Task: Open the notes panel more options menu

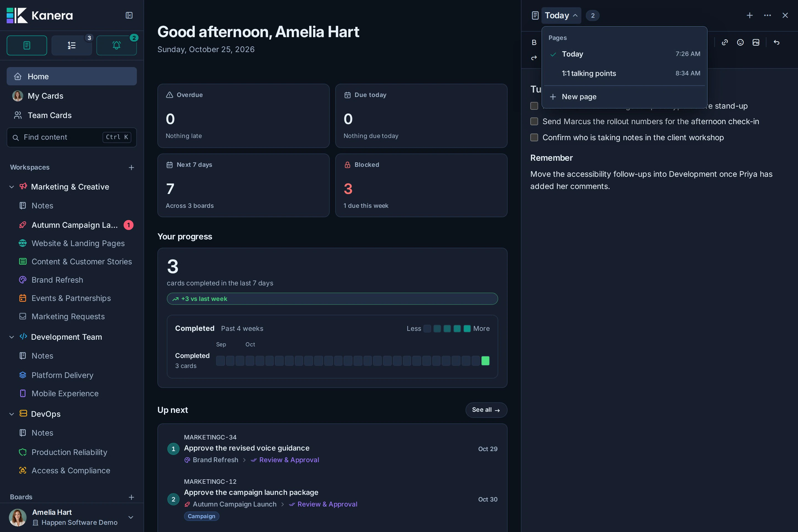Action: click(768, 15)
